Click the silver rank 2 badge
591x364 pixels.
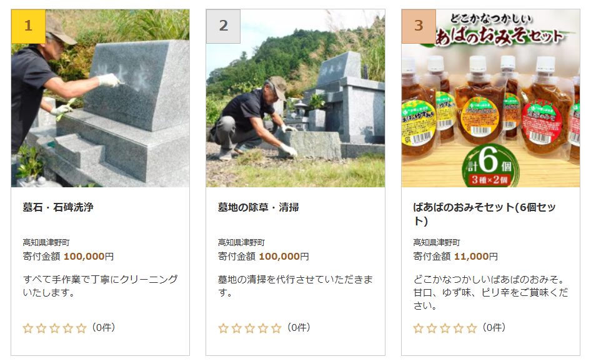224,26
